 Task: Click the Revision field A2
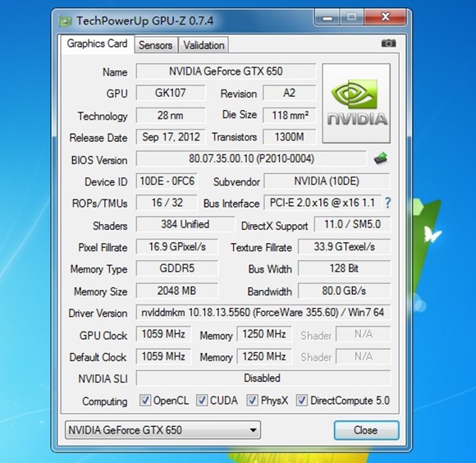click(x=290, y=93)
